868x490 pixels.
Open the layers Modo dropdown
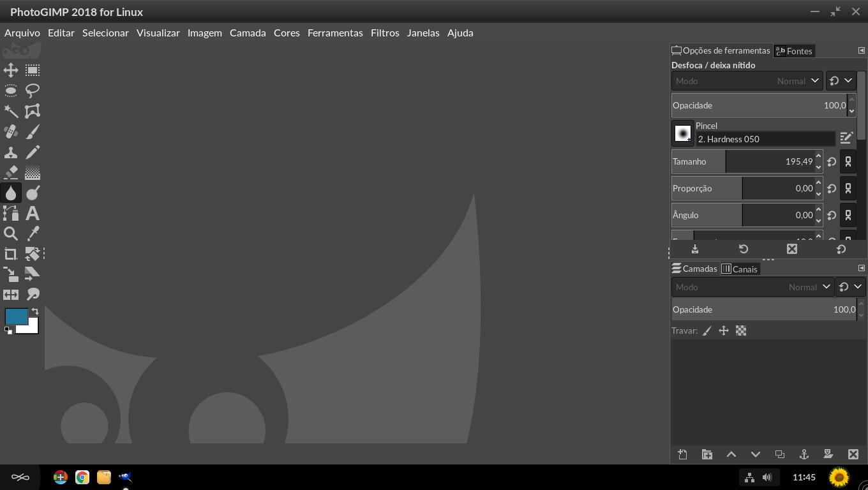point(752,287)
